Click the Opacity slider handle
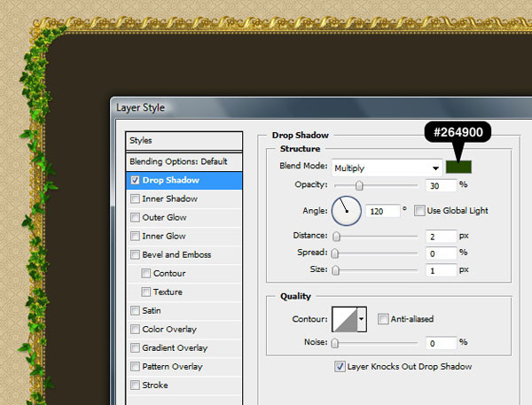 click(x=359, y=185)
